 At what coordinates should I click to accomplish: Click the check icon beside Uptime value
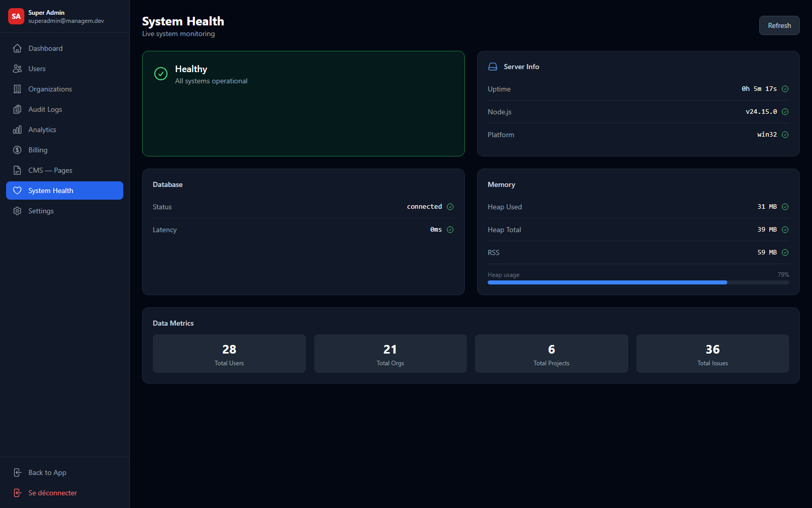[785, 89]
